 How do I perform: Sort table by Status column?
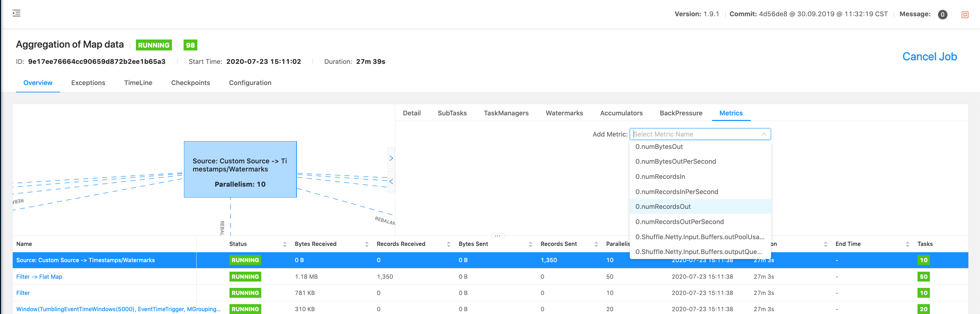285,244
